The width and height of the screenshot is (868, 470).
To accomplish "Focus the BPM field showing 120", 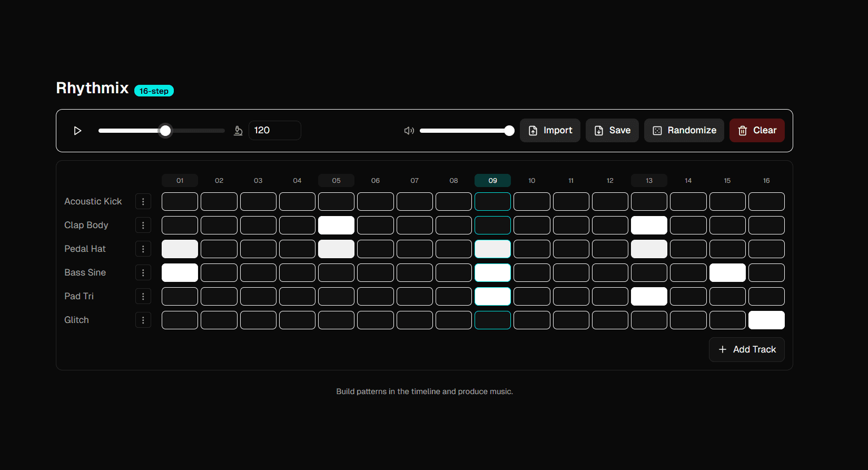I will [274, 131].
